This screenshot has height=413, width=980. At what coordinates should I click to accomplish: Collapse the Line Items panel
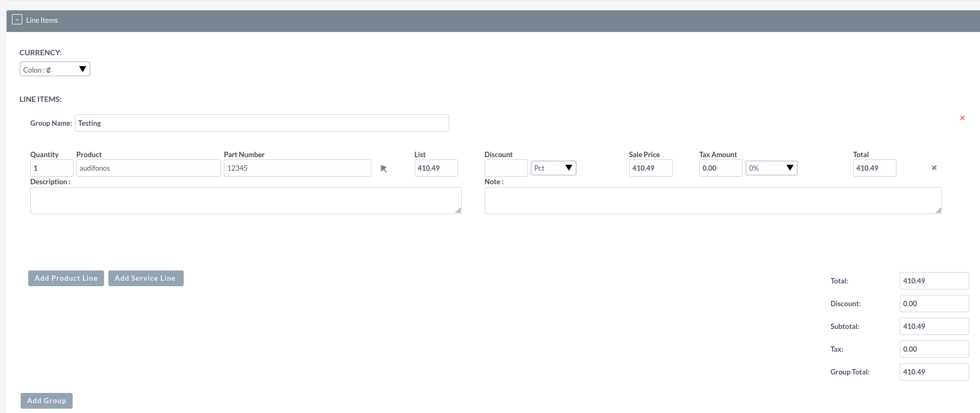17,20
